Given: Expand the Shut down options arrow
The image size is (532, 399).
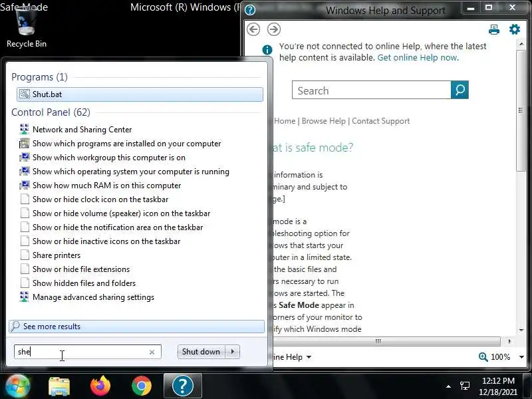Looking at the screenshot, I should pos(232,352).
